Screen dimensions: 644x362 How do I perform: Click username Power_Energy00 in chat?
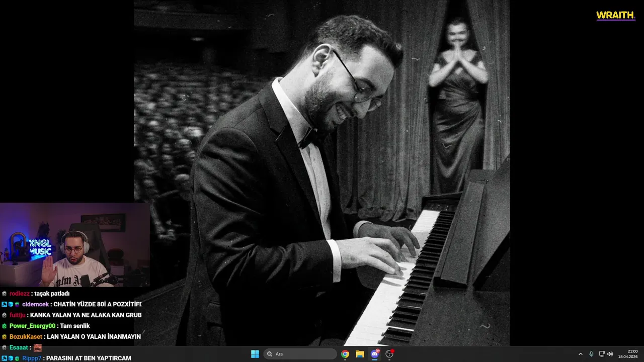tap(33, 326)
